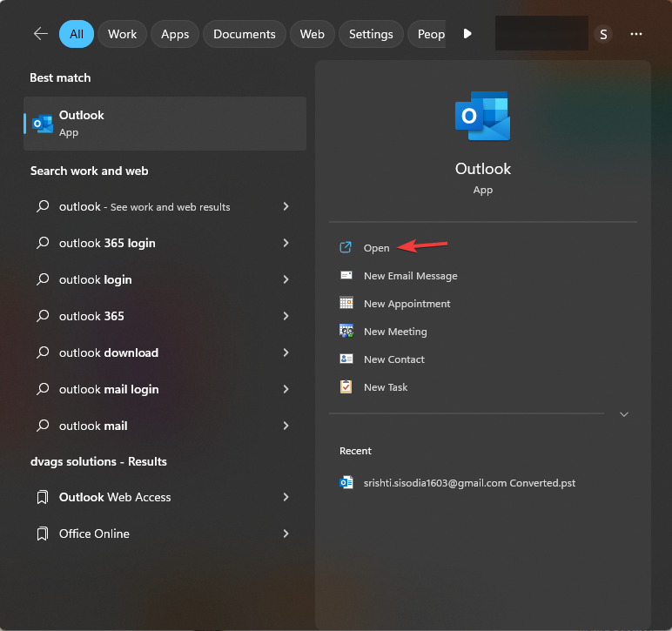
Task: Expand the 'outlook 365 login' chevron
Action: (286, 243)
